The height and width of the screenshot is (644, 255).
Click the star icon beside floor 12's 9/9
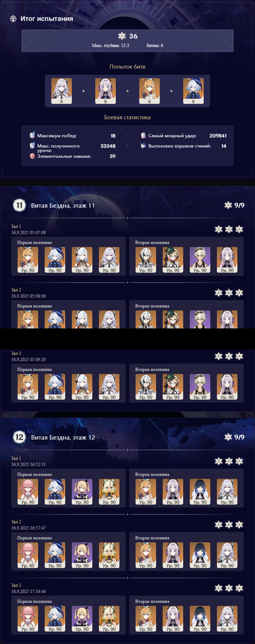point(228,437)
